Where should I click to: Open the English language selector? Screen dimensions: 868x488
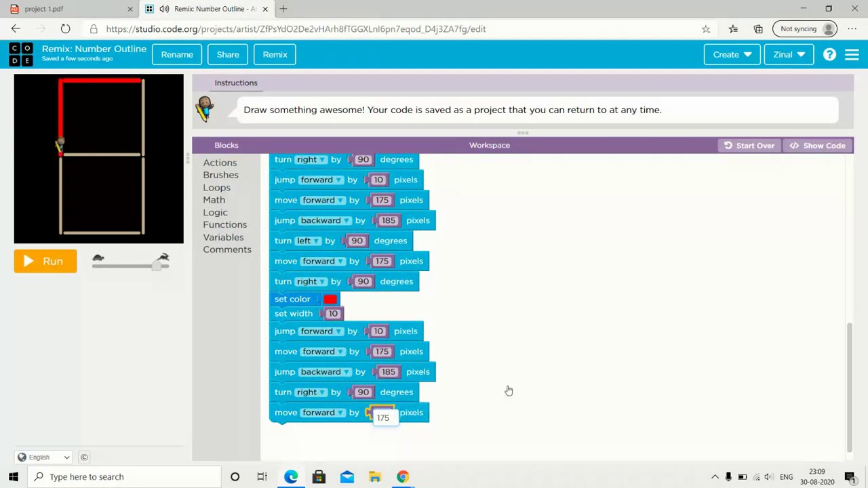coord(45,457)
